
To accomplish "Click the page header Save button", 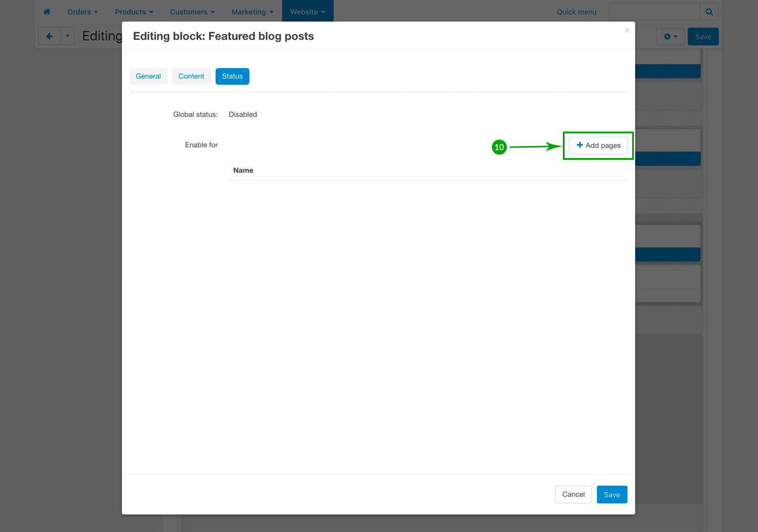I will tap(703, 36).
